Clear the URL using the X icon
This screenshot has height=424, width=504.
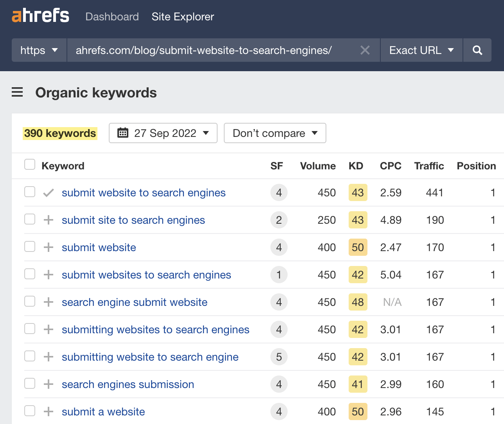pos(365,50)
